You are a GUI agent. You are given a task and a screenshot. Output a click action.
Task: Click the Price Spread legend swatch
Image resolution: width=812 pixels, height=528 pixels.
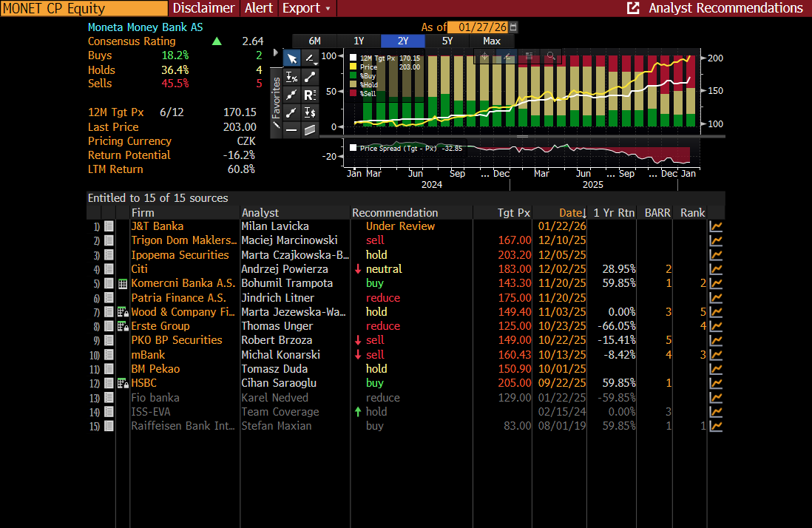(353, 148)
